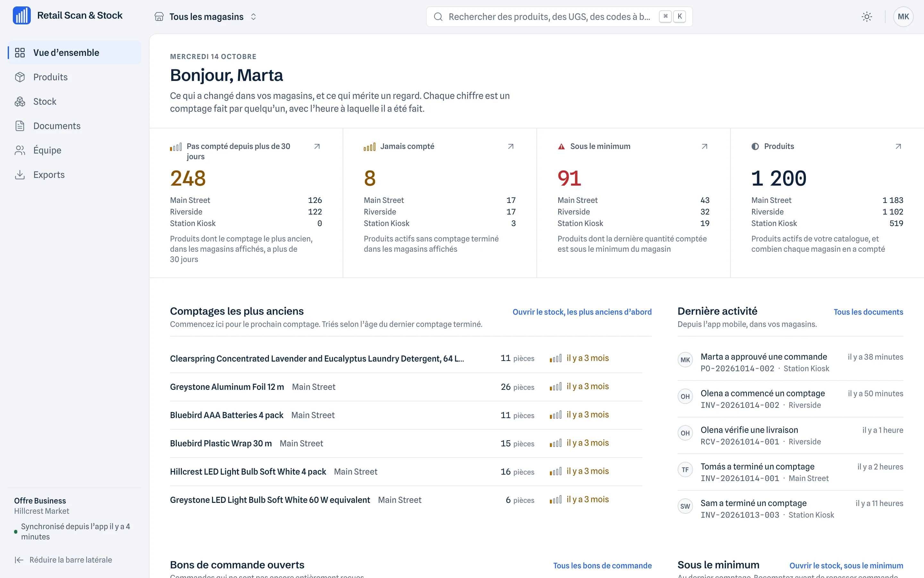924x578 pixels.
Task: Click the Exports download icon in sidebar
Action: (x=20, y=175)
